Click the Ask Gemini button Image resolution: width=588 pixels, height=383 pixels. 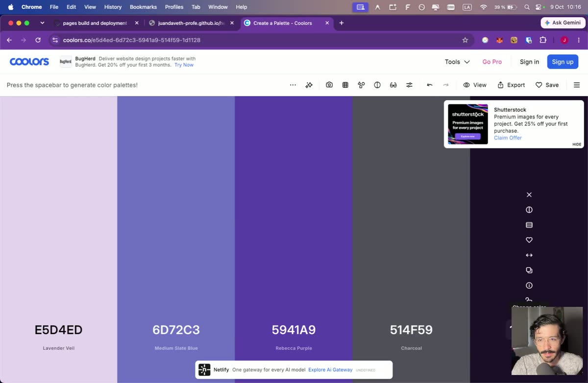coord(563,23)
